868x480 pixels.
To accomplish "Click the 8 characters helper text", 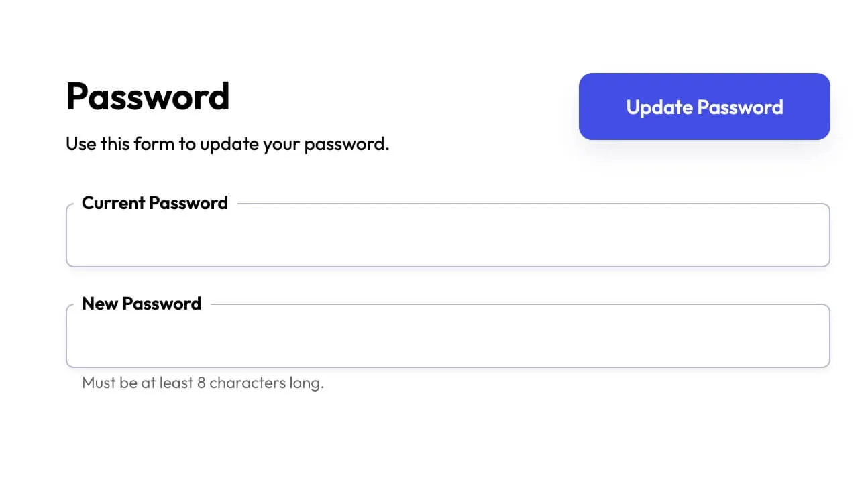I will point(202,383).
